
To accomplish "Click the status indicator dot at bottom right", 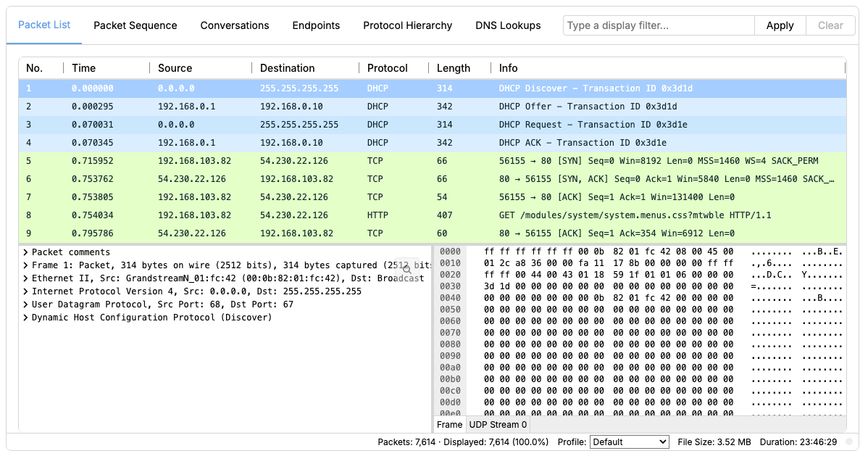I will pos(848,442).
